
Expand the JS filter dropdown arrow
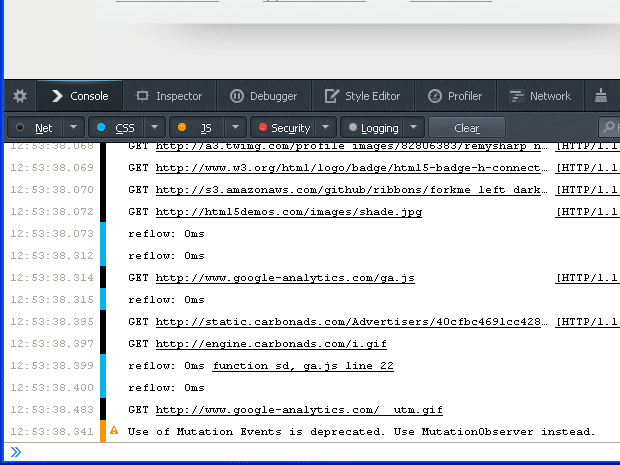click(x=236, y=127)
